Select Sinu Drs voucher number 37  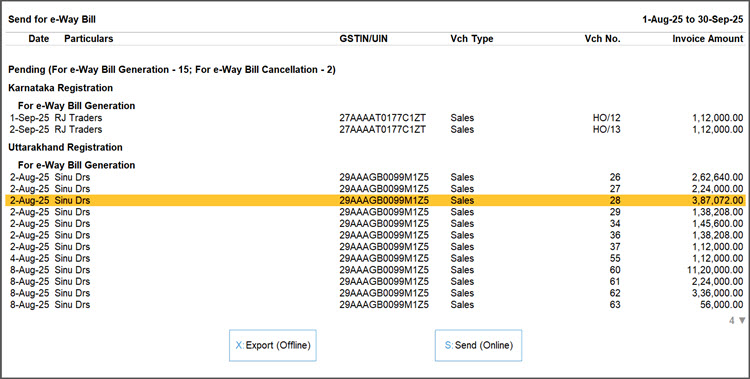point(375,246)
